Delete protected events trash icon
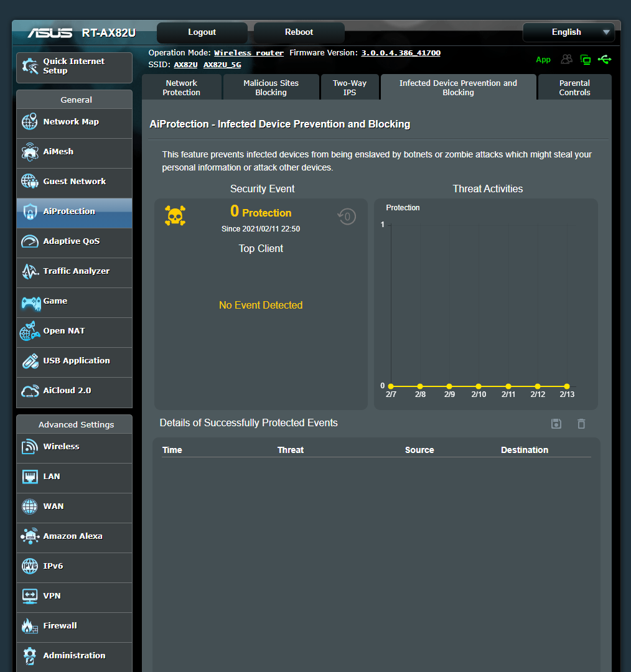This screenshot has height=672, width=631. pos(581,424)
